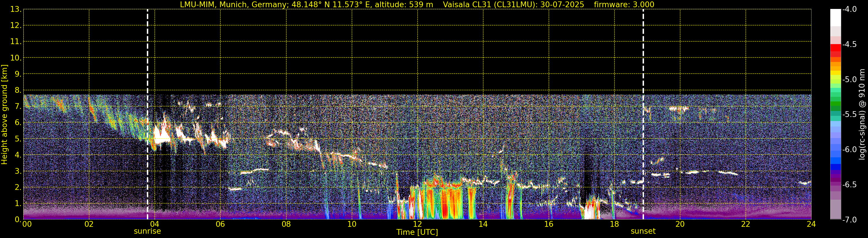Viewport: 868px width, 238px height.
Task: Click the time axis tick label '04'
Action: tap(155, 224)
